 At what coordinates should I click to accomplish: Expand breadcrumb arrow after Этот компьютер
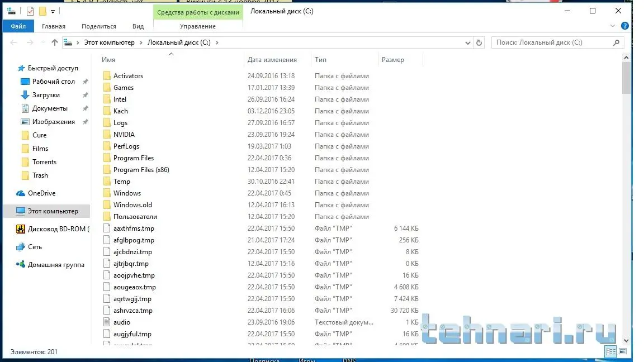[x=141, y=42]
